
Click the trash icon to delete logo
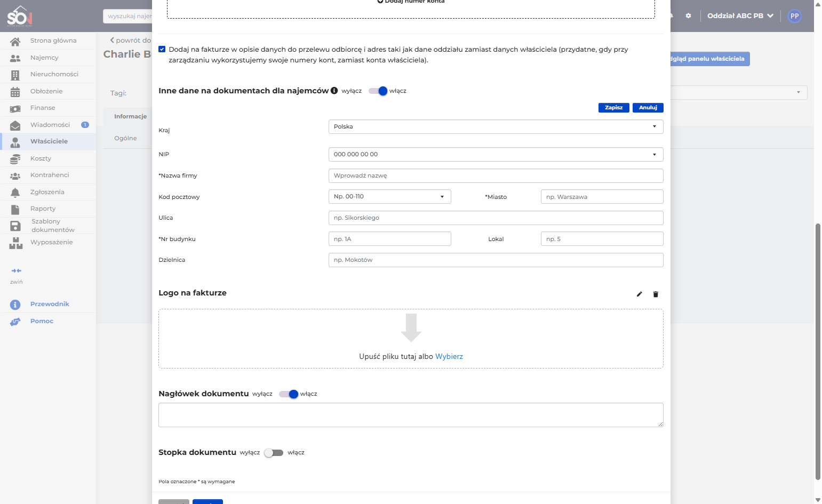point(656,294)
